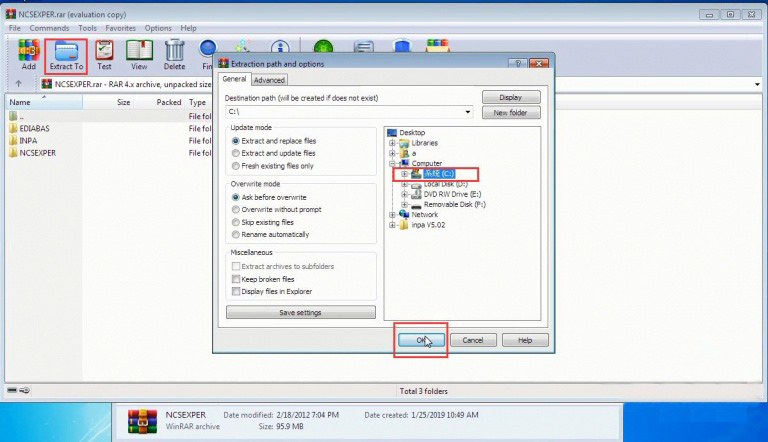
Task: Go up one level with arrow icon
Action: [19, 84]
